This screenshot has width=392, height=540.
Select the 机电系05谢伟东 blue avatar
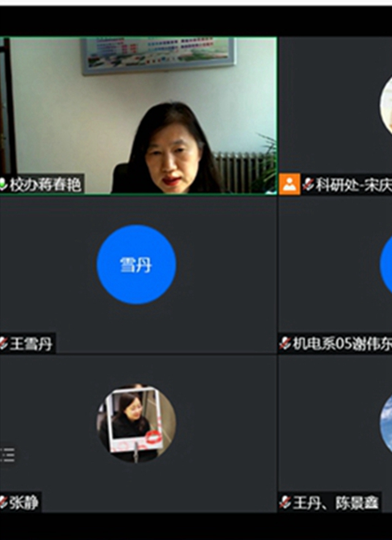386,264
